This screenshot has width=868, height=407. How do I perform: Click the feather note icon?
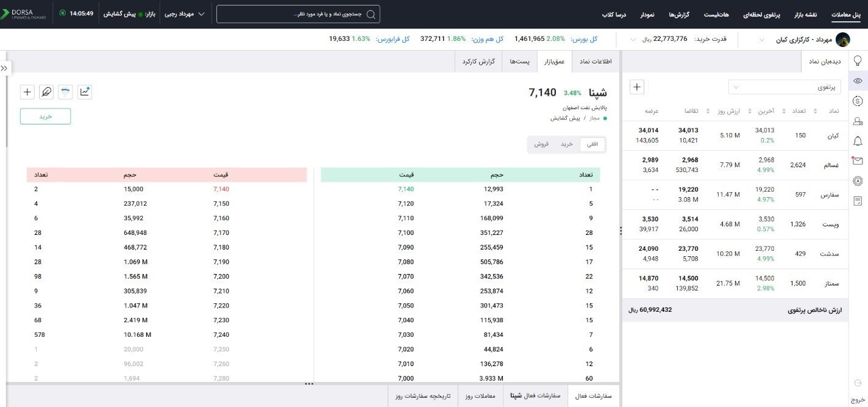tap(46, 92)
